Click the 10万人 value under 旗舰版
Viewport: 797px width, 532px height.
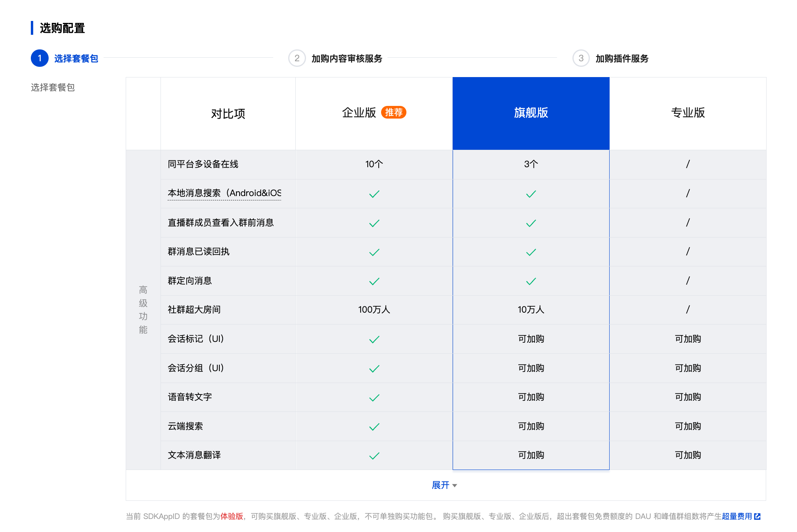click(531, 309)
